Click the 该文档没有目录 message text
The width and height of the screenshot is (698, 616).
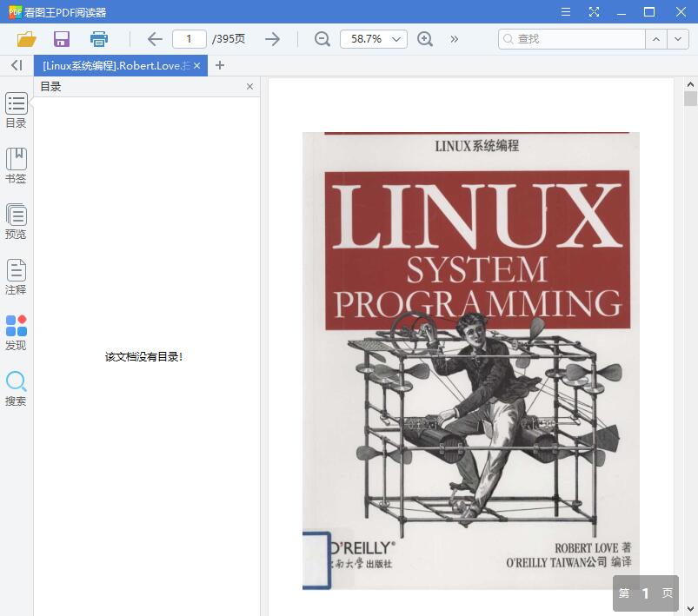[143, 357]
